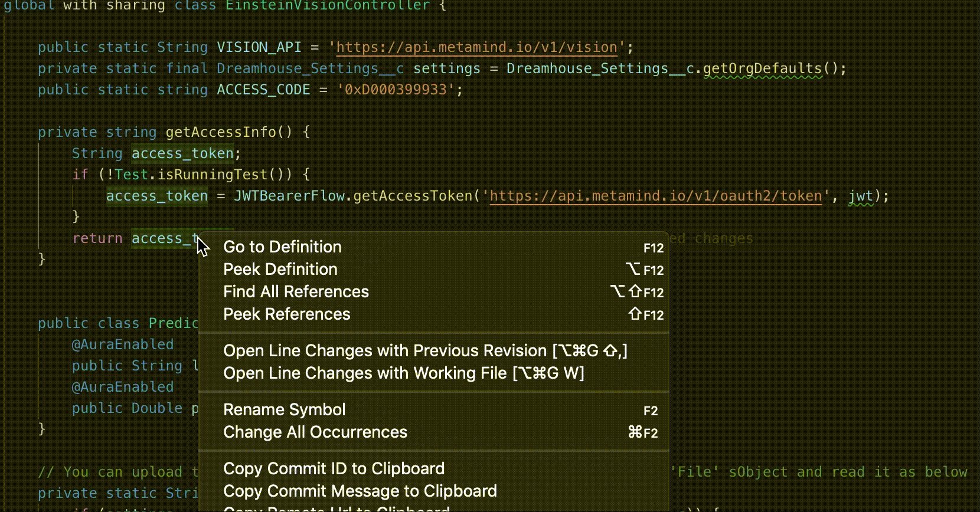
Task: Select Rename Symbol menu item
Action: [x=434, y=410]
